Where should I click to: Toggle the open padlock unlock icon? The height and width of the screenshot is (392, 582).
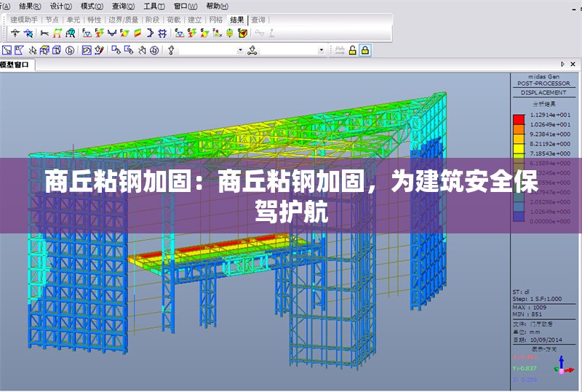[353, 50]
